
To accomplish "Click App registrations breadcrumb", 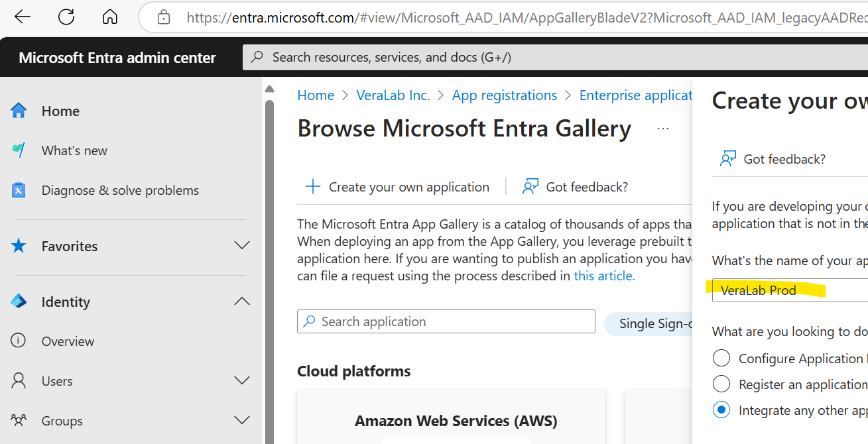I will click(505, 95).
